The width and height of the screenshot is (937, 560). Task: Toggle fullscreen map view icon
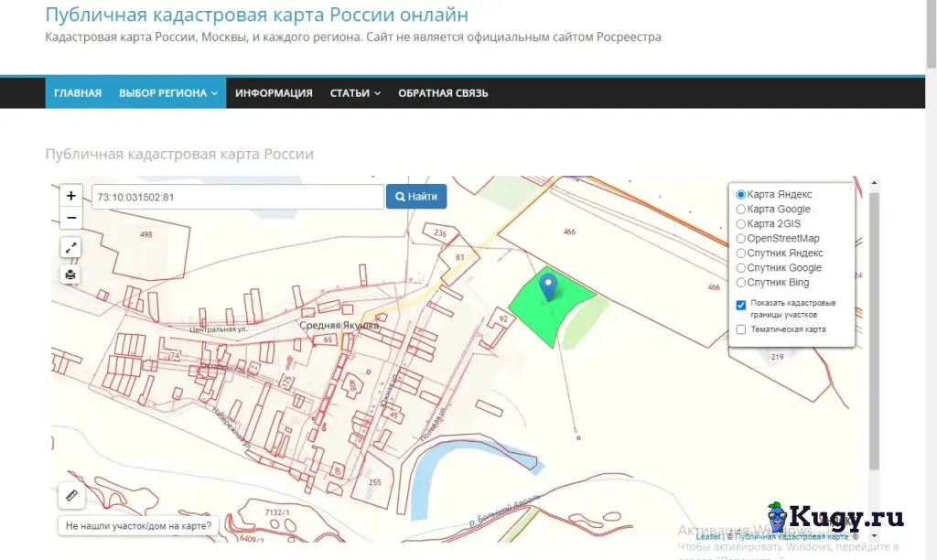(70, 247)
